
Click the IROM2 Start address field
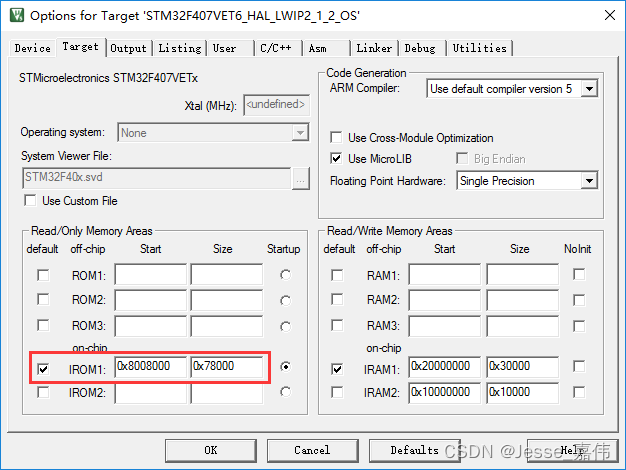[x=151, y=393]
